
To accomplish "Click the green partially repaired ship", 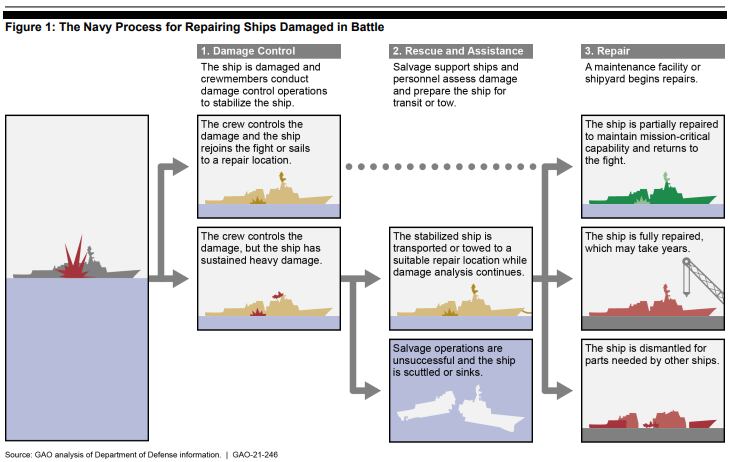I will pyautogui.click(x=650, y=195).
